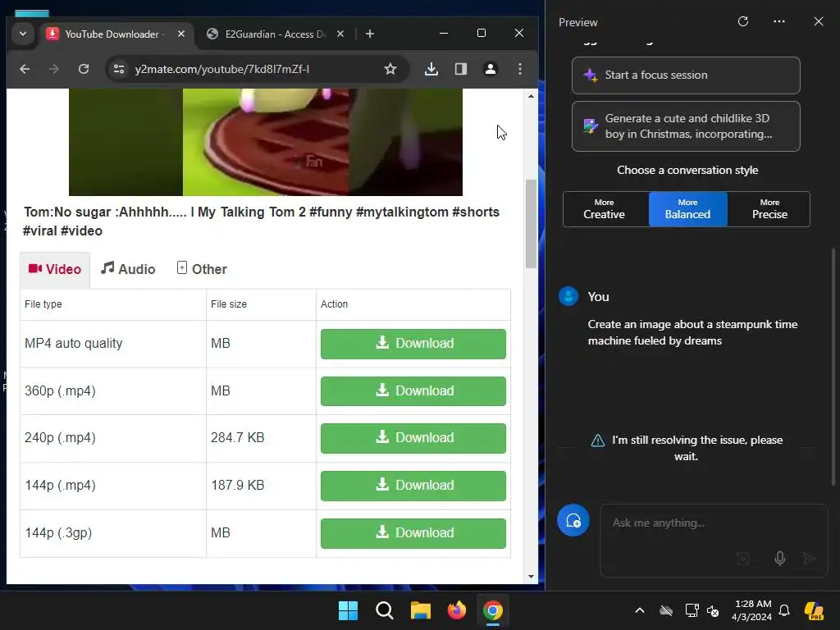
Task: Click the scroll down arrow on page
Action: click(531, 577)
